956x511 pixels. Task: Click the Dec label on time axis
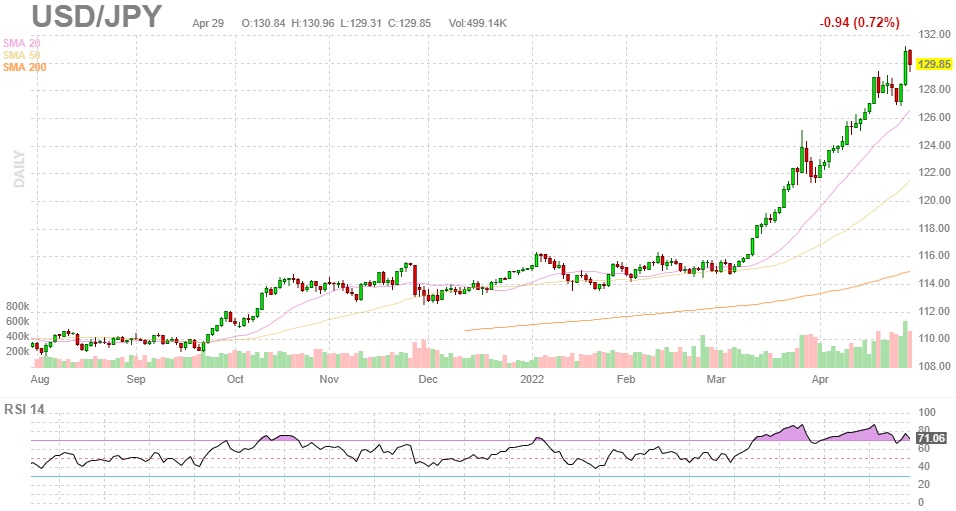coord(428,379)
